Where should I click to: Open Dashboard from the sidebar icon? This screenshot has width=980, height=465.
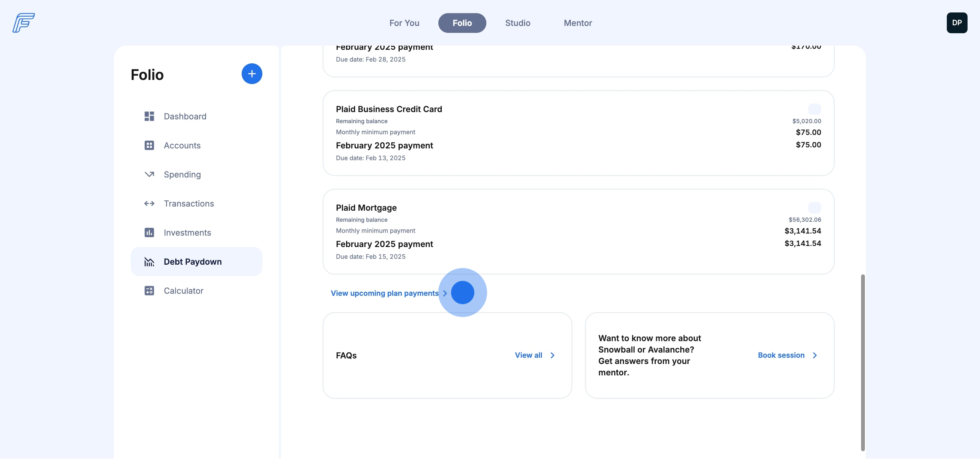(x=149, y=117)
